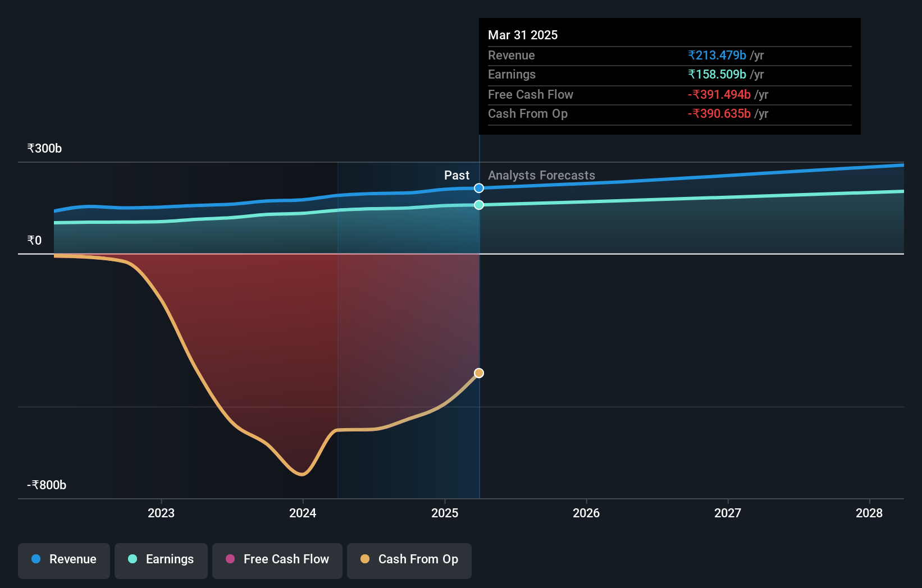Toggle the Free Cash Flow legend button
The height and width of the screenshot is (588, 922).
(x=277, y=561)
